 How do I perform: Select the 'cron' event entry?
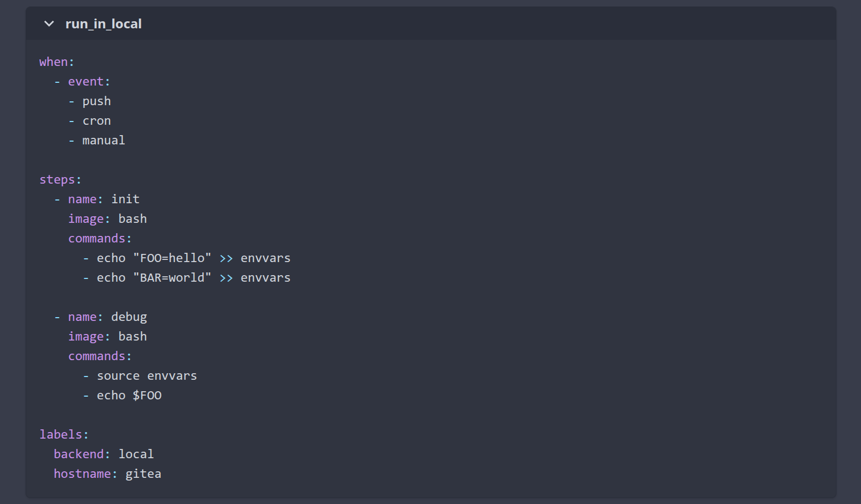pos(96,121)
